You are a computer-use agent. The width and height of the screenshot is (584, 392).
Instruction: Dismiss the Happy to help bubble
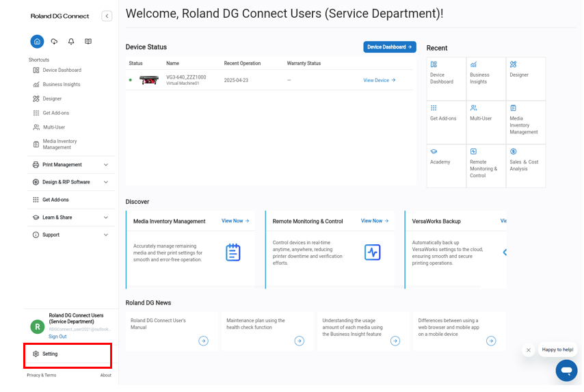[x=529, y=350]
